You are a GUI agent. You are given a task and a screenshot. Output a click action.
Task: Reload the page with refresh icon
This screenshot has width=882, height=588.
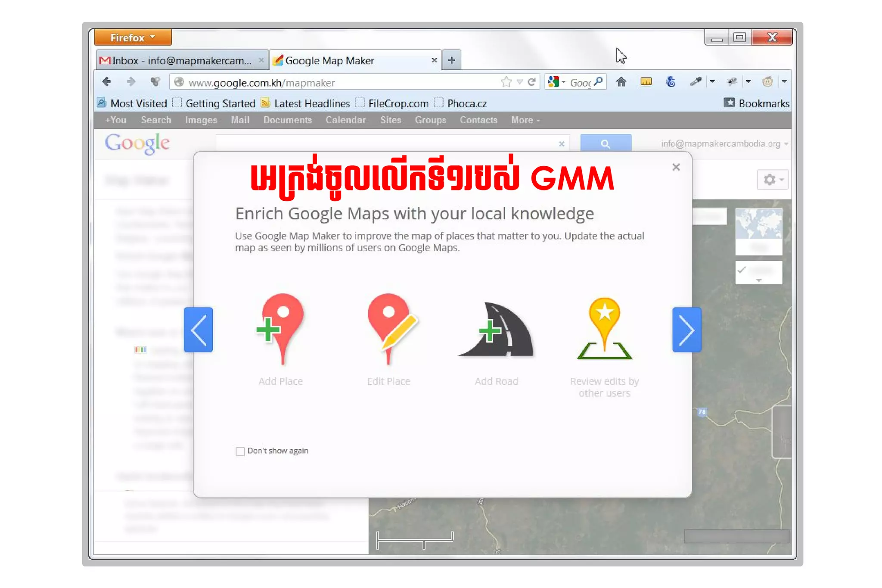coord(532,82)
